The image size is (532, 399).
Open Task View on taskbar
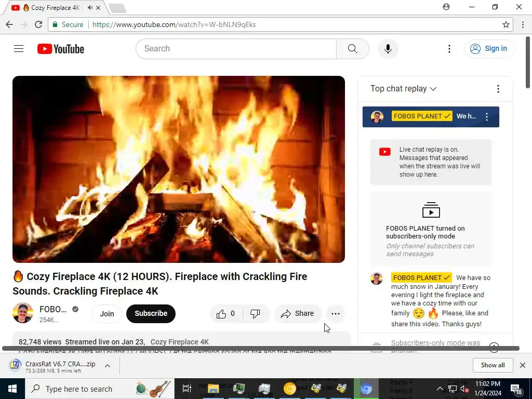tap(187, 389)
